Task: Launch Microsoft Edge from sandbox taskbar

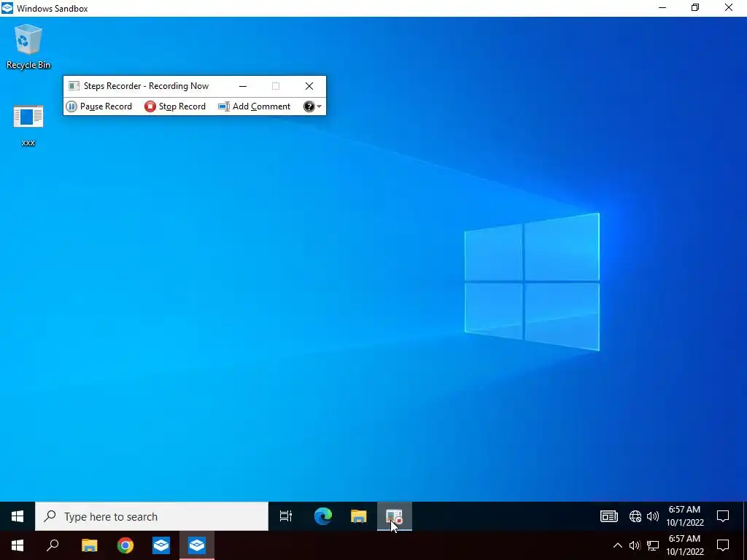Action: pos(323,516)
